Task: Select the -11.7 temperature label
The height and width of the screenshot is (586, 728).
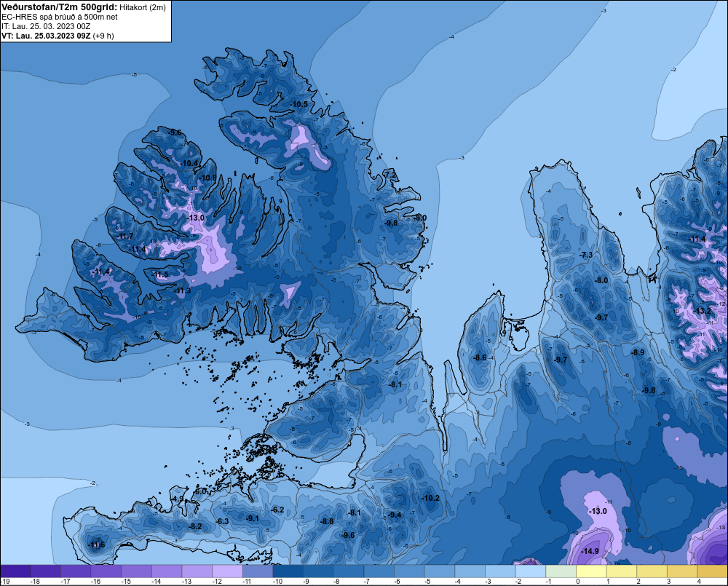Action: [x=124, y=236]
